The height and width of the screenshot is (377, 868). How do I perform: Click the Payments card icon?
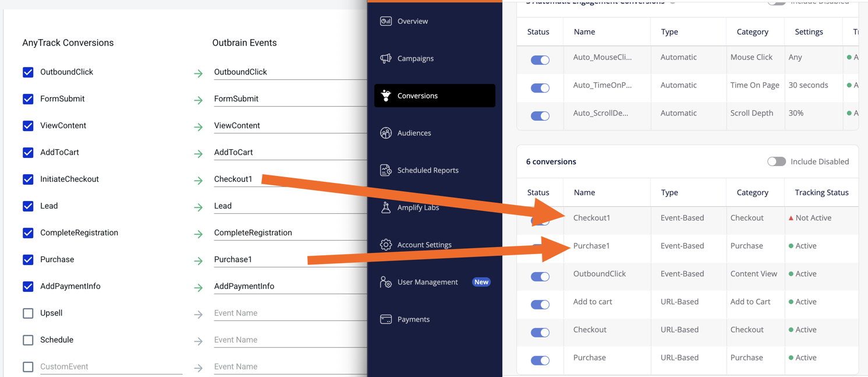click(385, 319)
